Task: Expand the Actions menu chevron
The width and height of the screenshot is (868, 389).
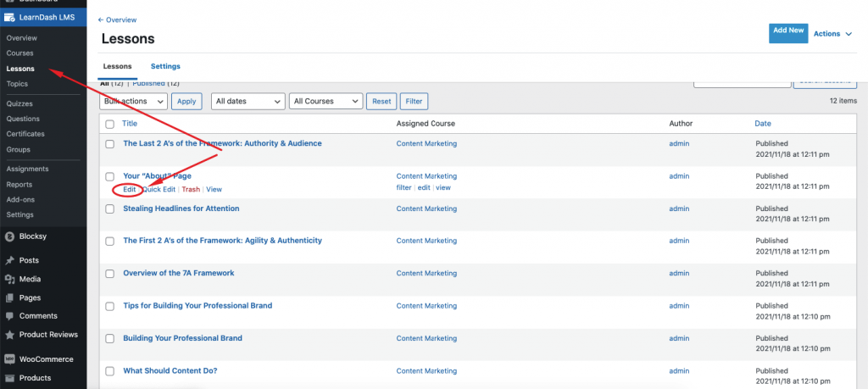Action: click(849, 34)
